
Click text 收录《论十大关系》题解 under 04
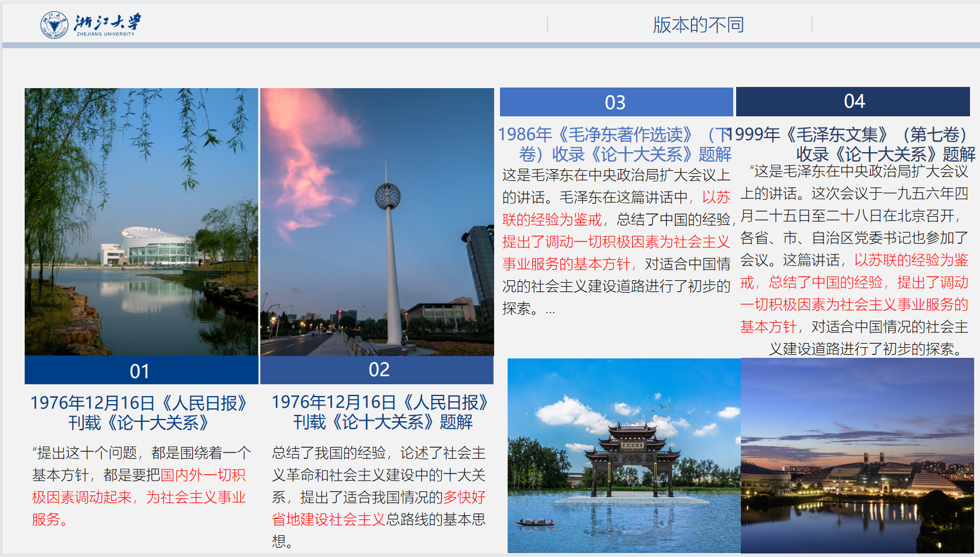click(x=885, y=155)
